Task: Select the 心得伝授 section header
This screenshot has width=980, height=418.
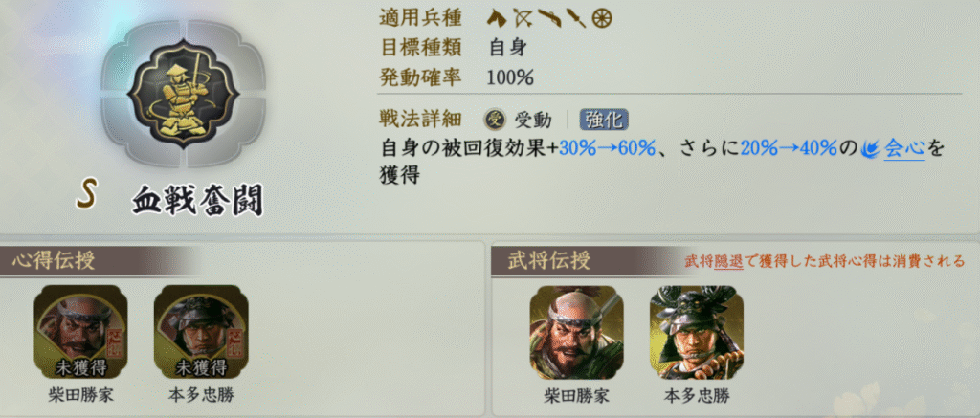Action: click(x=54, y=261)
